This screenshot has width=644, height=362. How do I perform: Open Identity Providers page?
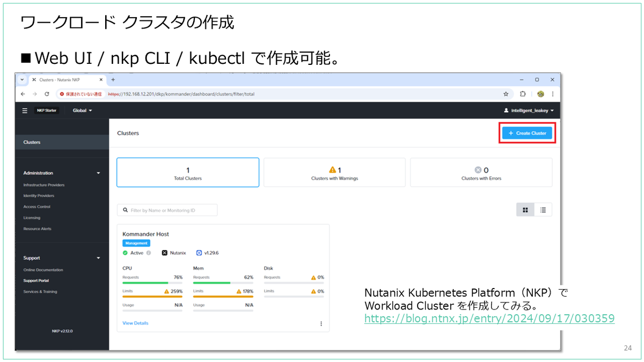[x=39, y=196]
